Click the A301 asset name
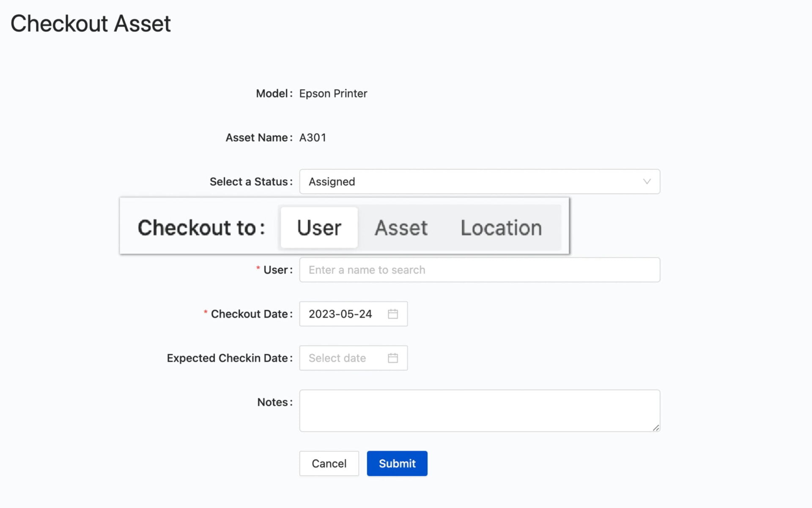 click(x=313, y=138)
